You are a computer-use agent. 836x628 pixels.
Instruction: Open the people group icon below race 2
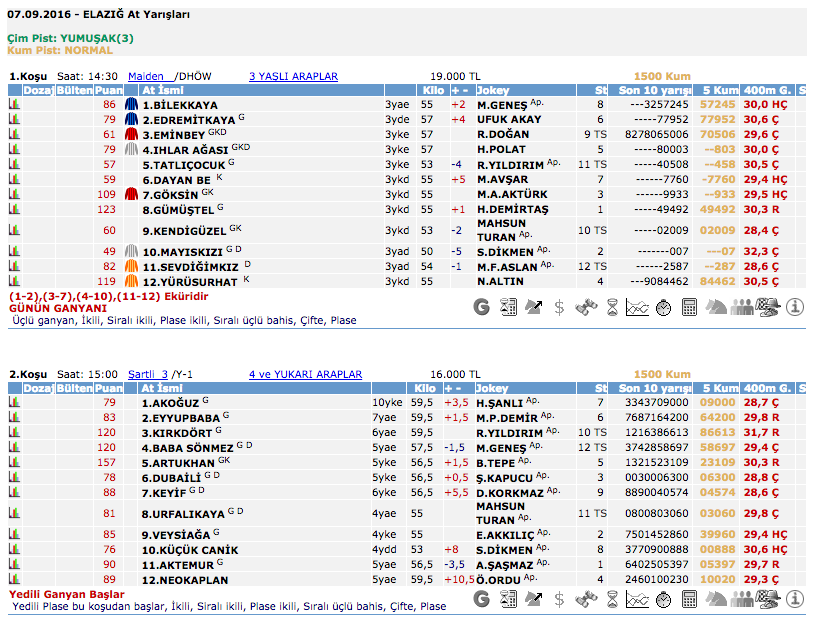[x=741, y=598]
